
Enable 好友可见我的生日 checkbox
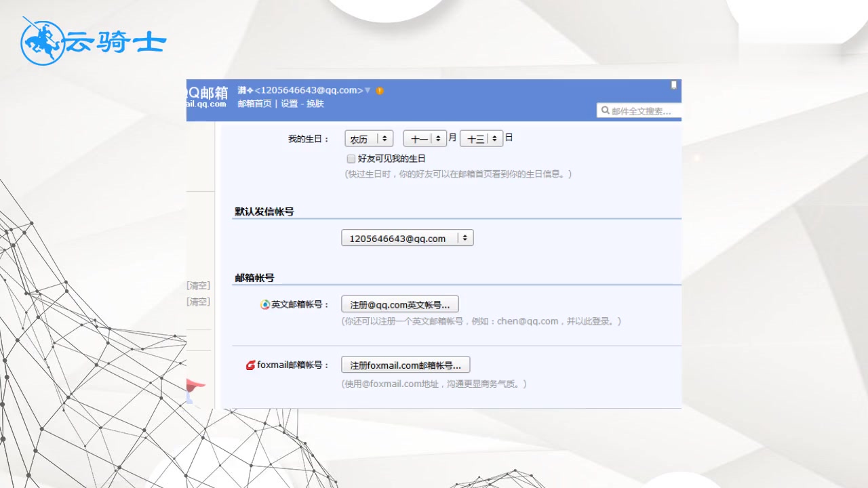pyautogui.click(x=351, y=159)
